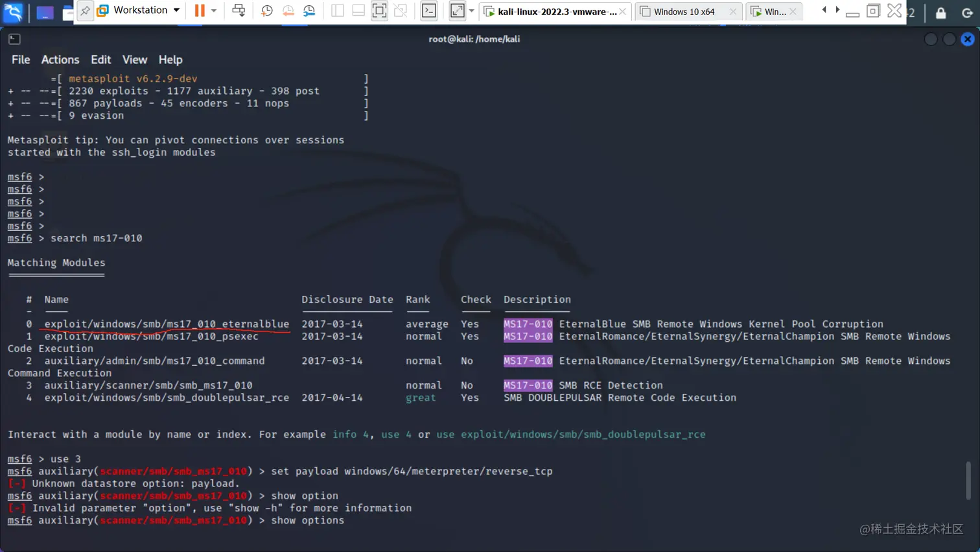Screen dimensions: 980x552
Task: Close the Windows 10 x64 tab
Action: click(733, 12)
